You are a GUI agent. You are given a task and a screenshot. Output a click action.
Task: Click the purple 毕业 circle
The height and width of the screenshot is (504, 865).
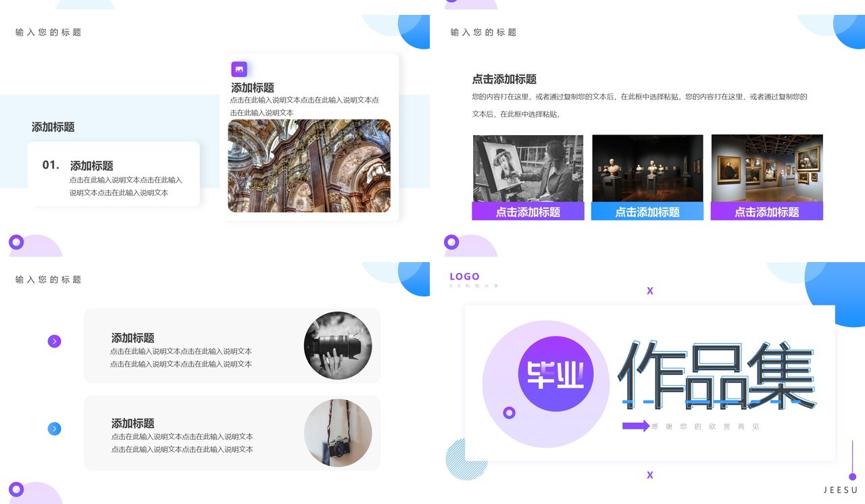[555, 374]
